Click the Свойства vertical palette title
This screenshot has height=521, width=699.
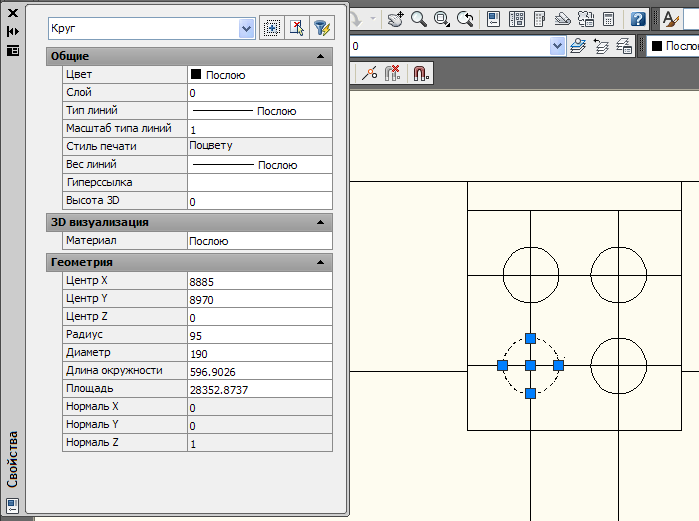pyautogui.click(x=12, y=459)
